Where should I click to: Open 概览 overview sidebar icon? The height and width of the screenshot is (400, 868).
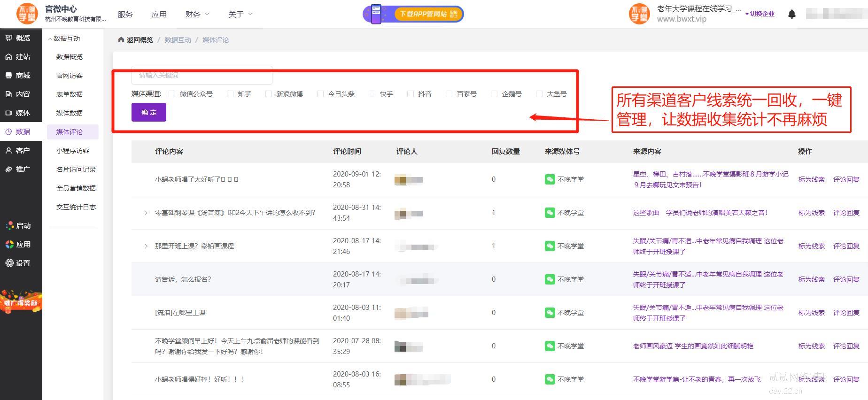pos(9,38)
